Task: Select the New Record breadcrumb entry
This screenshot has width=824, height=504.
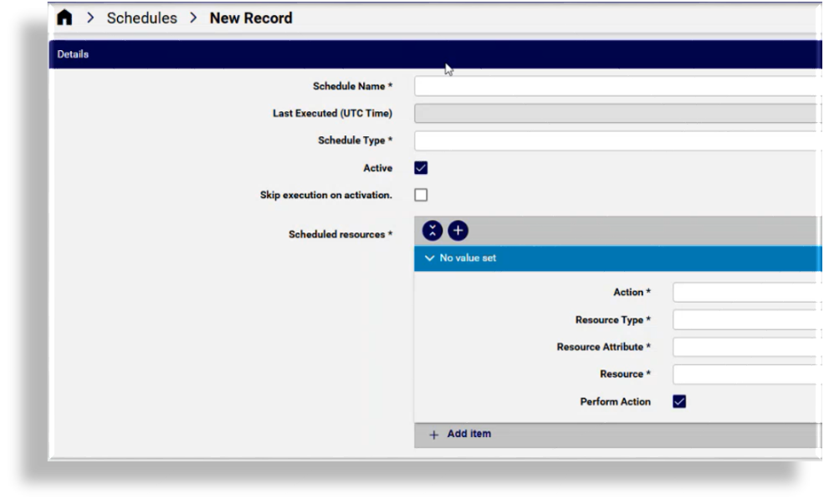Action: point(251,18)
